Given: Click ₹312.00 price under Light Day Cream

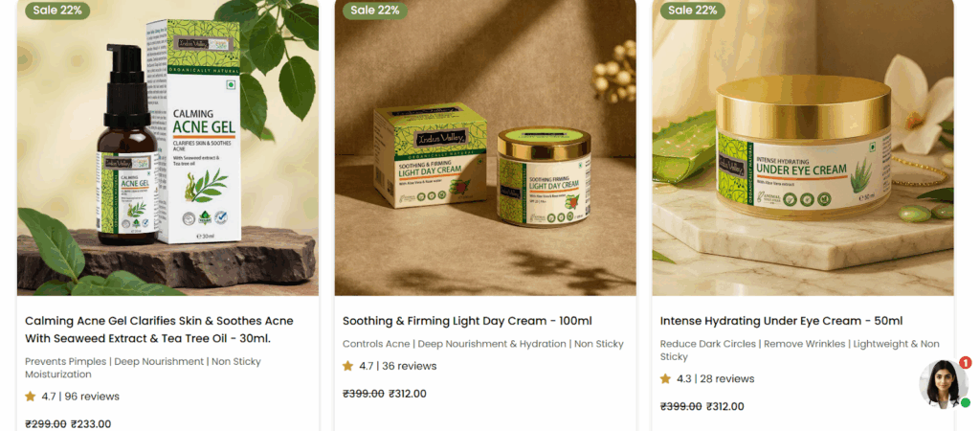Looking at the screenshot, I should (x=408, y=394).
